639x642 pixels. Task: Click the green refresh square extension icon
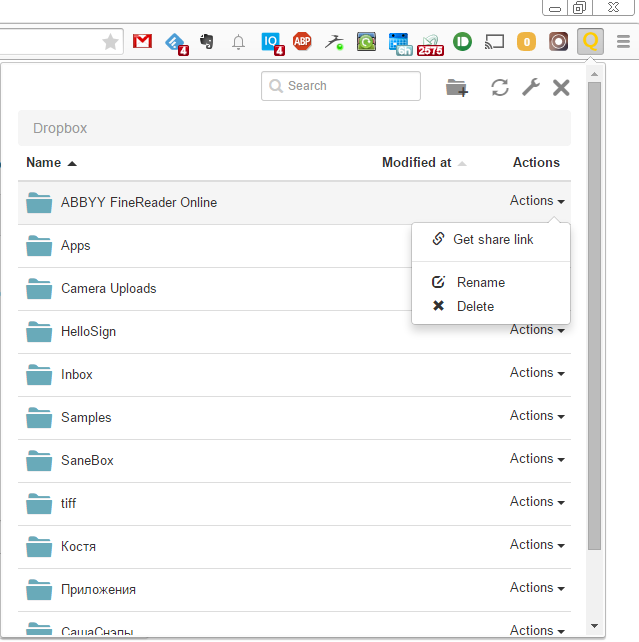coord(366,41)
